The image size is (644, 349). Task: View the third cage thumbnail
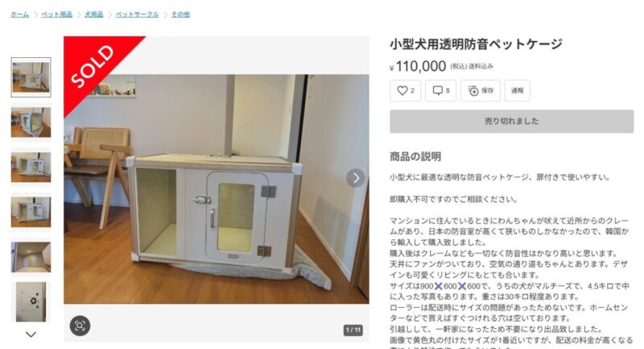click(31, 168)
